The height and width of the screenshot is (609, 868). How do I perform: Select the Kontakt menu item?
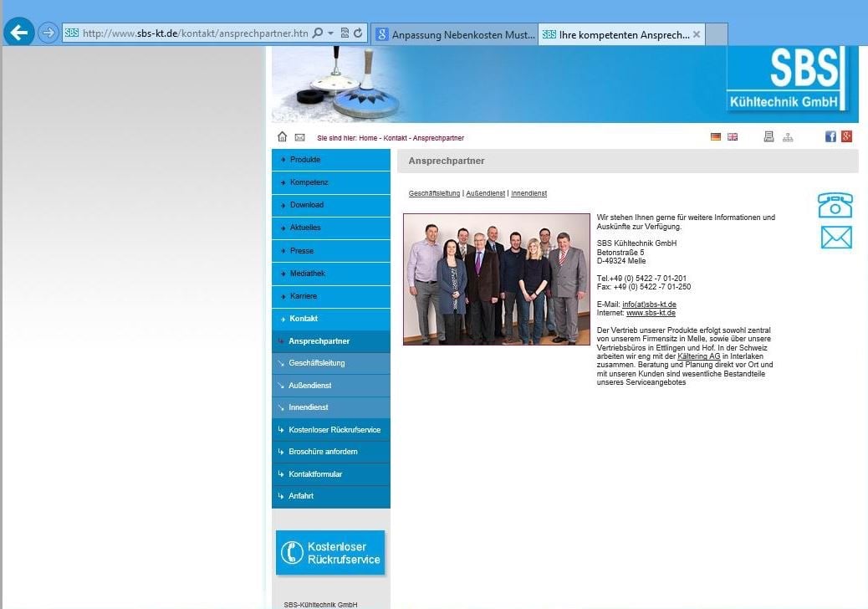331,319
